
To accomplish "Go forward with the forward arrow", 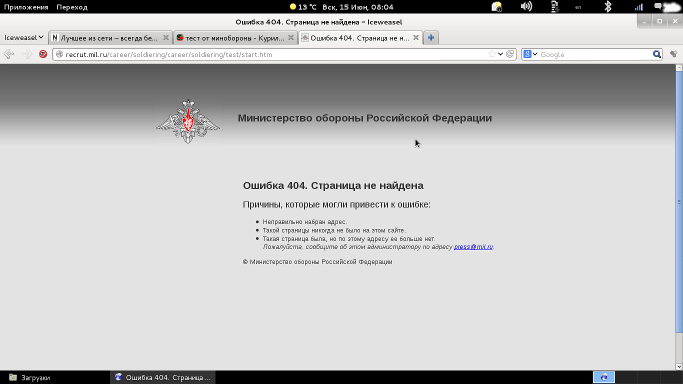I will coord(27,54).
